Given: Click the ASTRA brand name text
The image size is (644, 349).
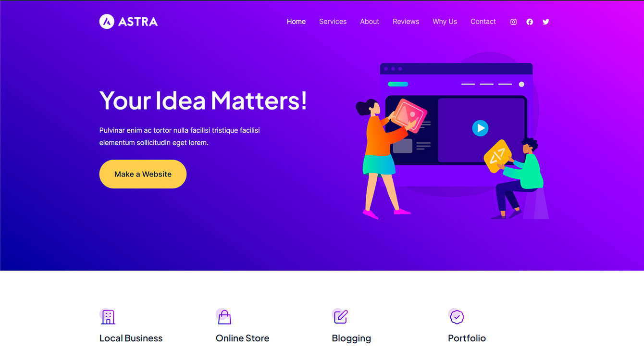Looking at the screenshot, I should (x=138, y=22).
